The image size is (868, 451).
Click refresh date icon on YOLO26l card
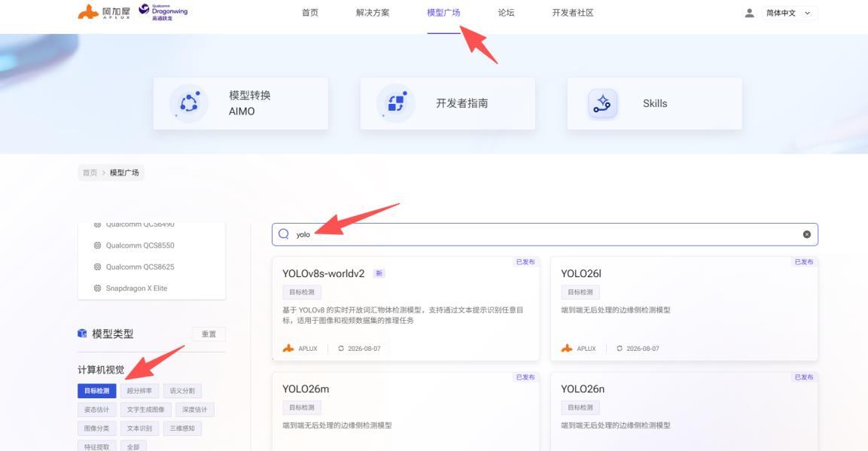[620, 349]
